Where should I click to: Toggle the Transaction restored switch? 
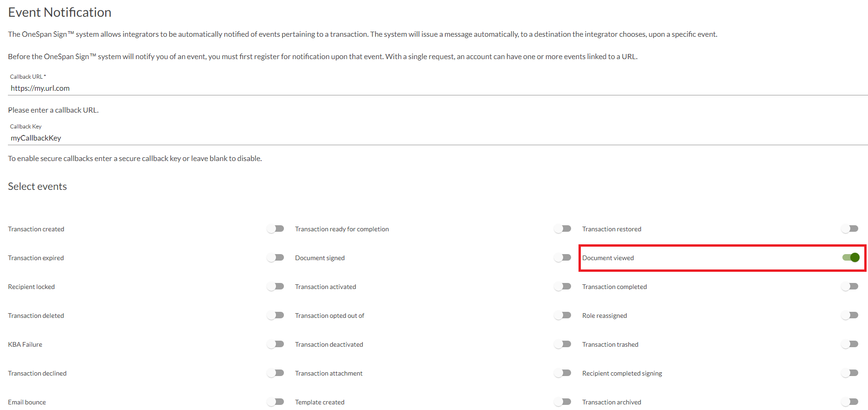[x=850, y=229]
